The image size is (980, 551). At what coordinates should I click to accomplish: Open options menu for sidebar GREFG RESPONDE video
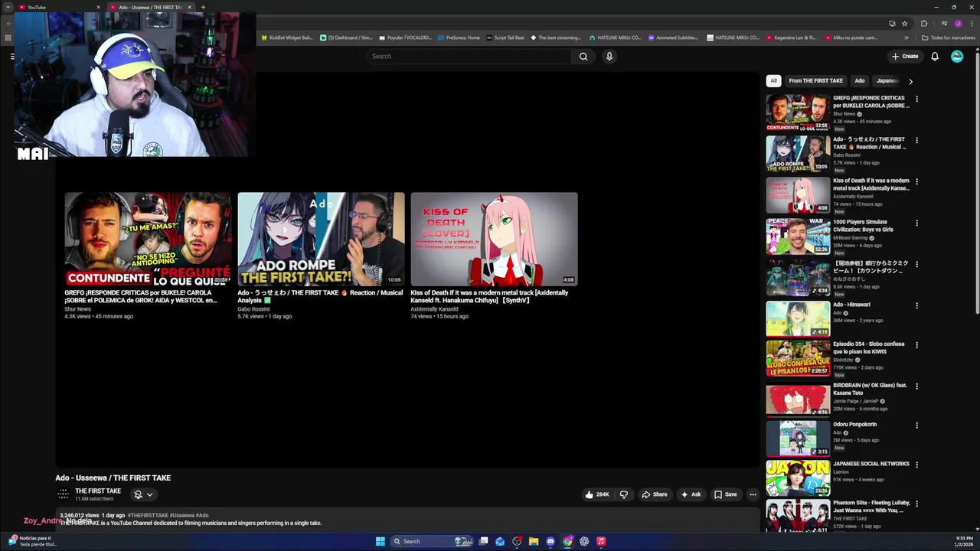pos(916,99)
